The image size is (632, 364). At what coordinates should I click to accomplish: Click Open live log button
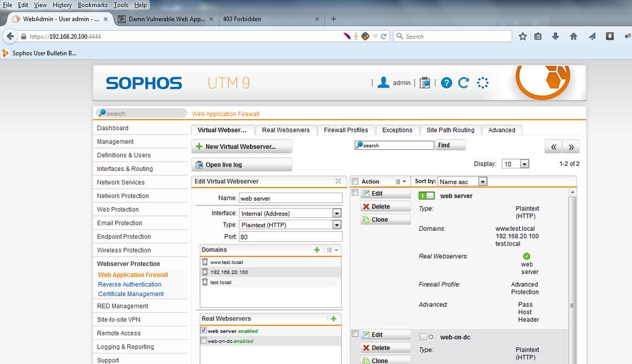point(241,165)
